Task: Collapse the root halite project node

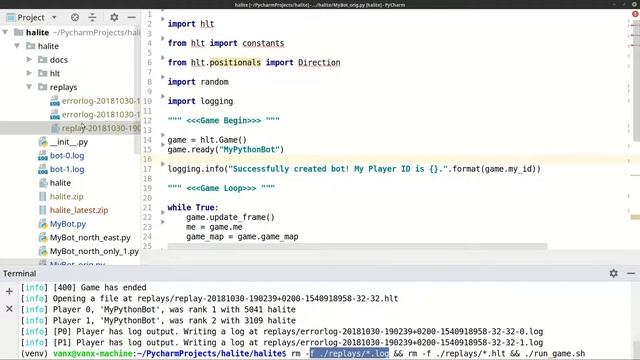Action: coord(5,32)
